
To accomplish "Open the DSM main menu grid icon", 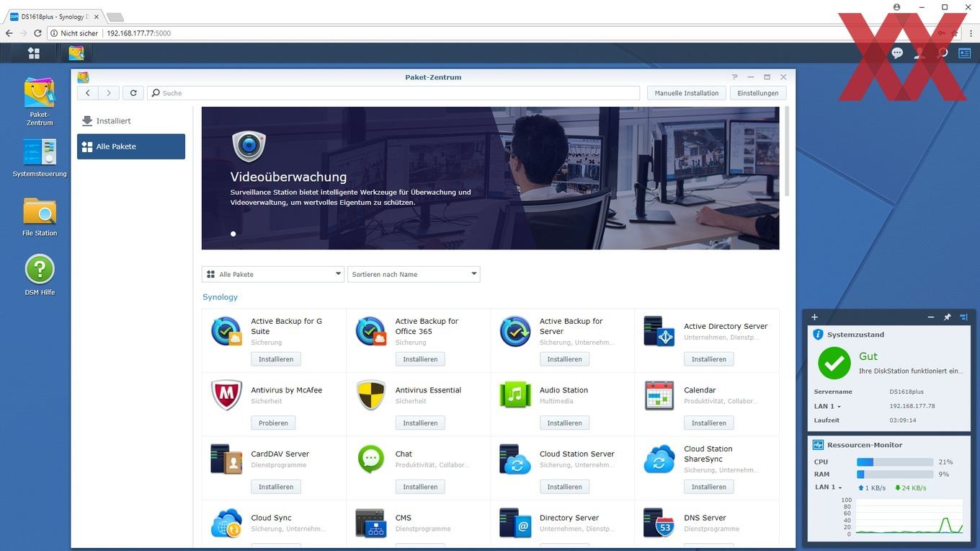I will (34, 53).
